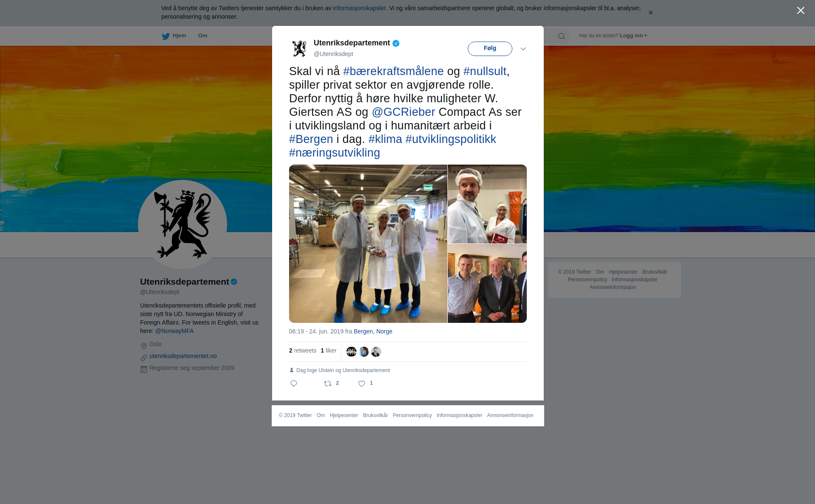Follow Utenriksdepartement with Følg button

tap(490, 49)
